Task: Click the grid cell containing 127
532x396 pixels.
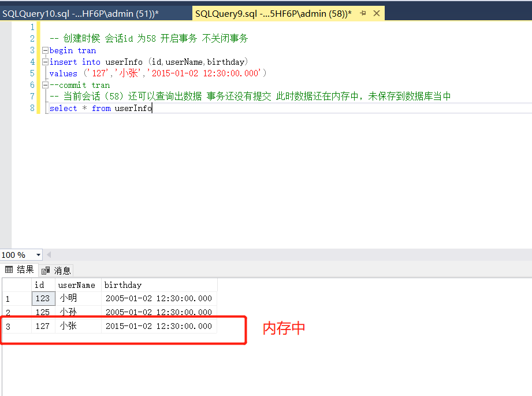Action: point(43,325)
